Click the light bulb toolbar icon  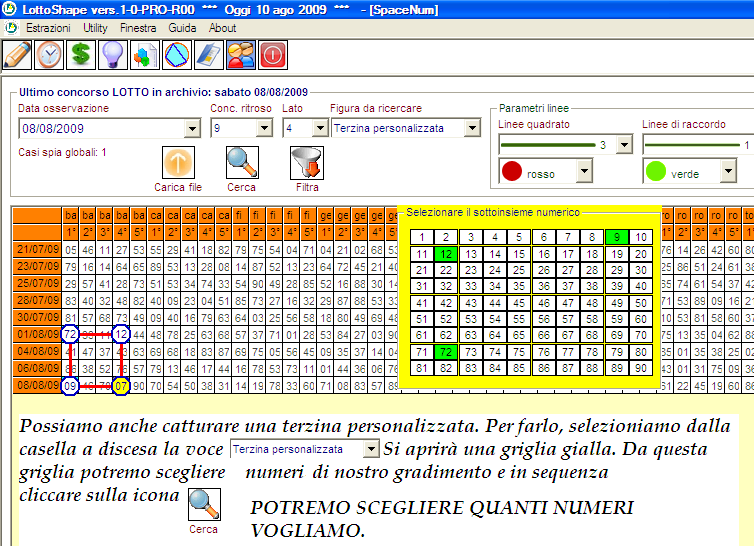coord(113,55)
